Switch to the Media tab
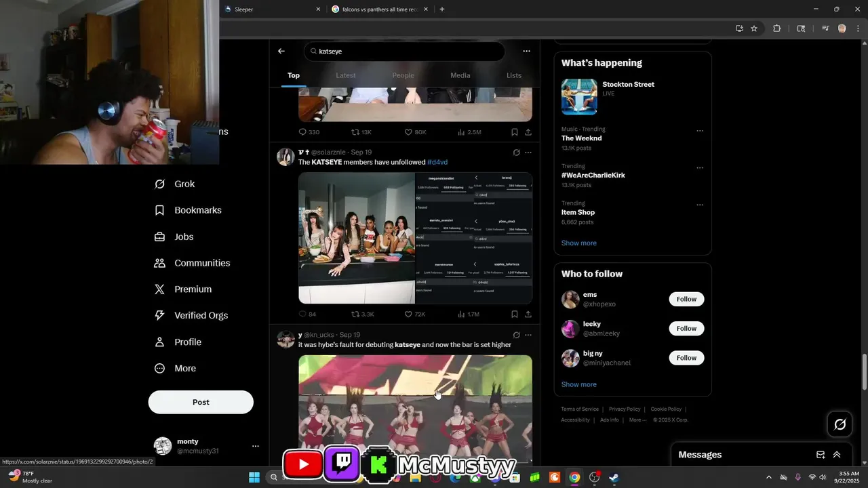 (460, 75)
